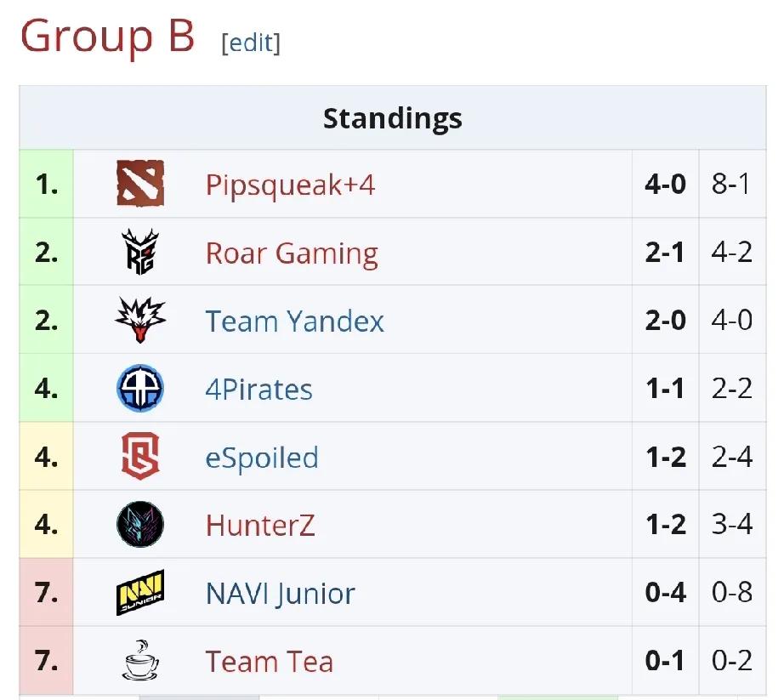Open the Pipsqueak+4 team page

290,185
